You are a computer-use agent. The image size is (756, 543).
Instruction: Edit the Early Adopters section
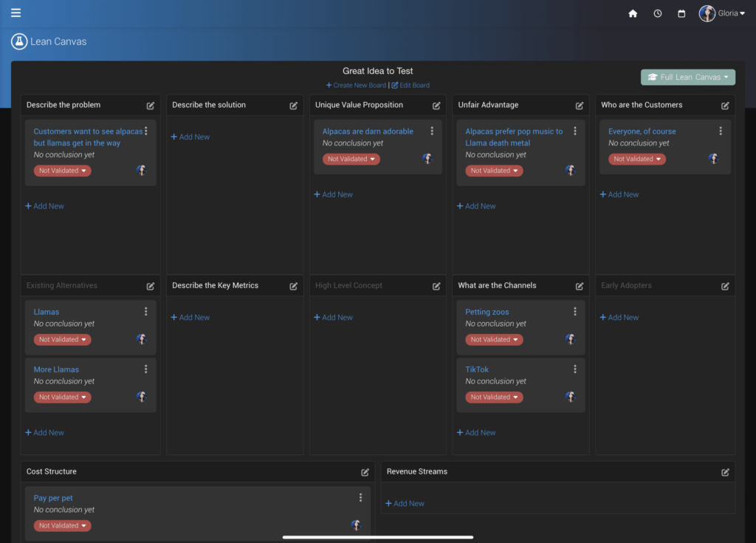point(725,286)
